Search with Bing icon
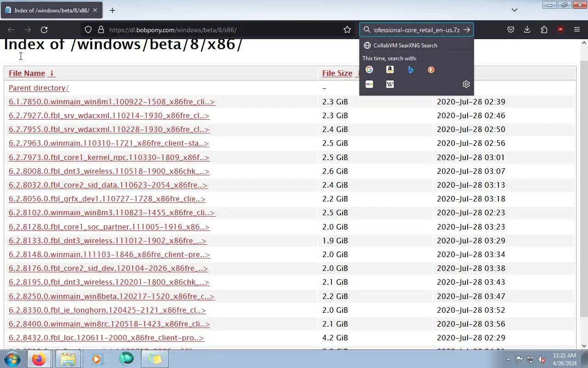Viewport: 588px width, 368px height. [x=411, y=69]
